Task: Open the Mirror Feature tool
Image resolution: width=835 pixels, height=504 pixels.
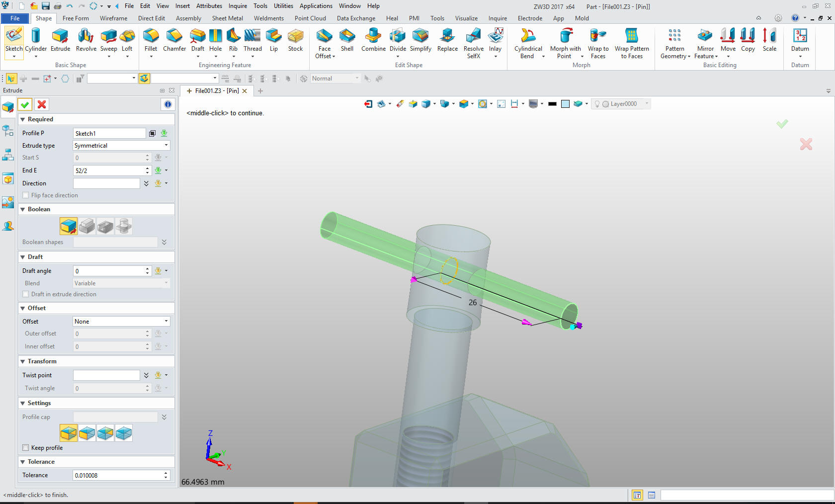Action: pyautogui.click(x=705, y=43)
